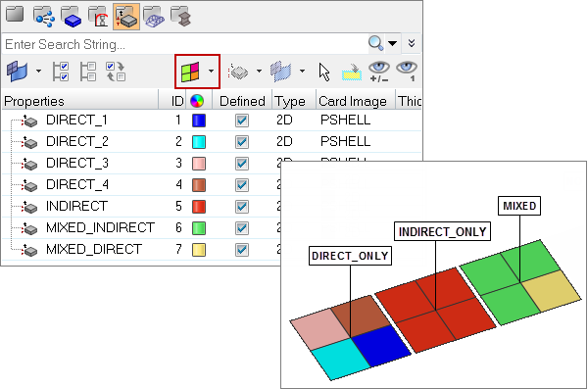Screen dimensions: 588x389
Task: Sort by the ID column header
Action: click(177, 101)
